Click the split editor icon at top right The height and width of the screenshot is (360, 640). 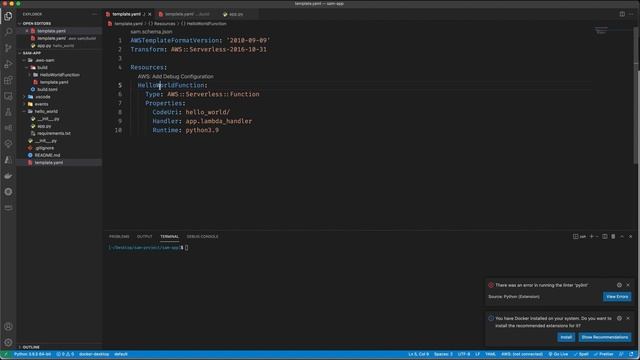click(x=622, y=14)
